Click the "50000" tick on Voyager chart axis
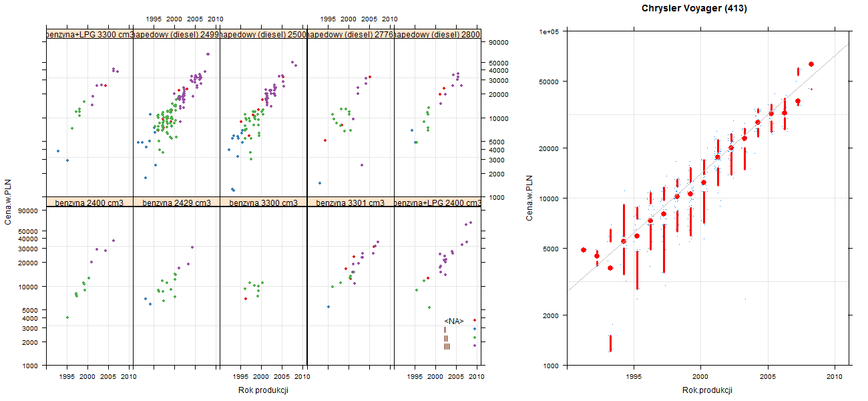 click(x=550, y=82)
